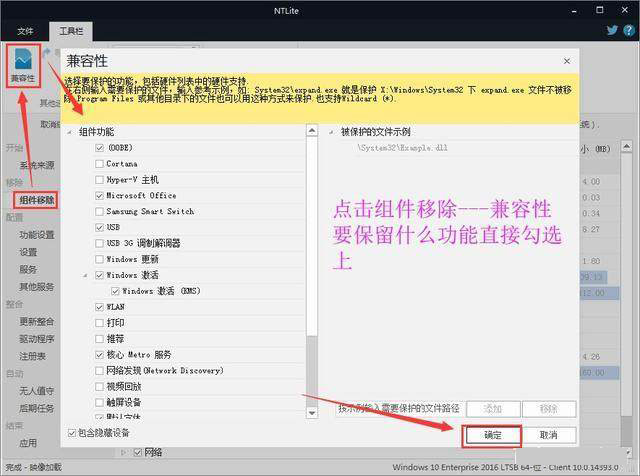The width and height of the screenshot is (640, 476).
Task: Open 驱动程序 in the sidebar
Action: tap(37, 339)
